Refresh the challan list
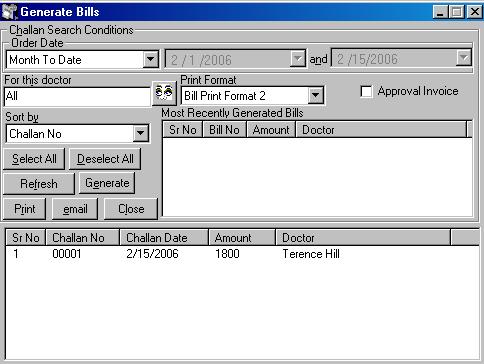 [39, 184]
